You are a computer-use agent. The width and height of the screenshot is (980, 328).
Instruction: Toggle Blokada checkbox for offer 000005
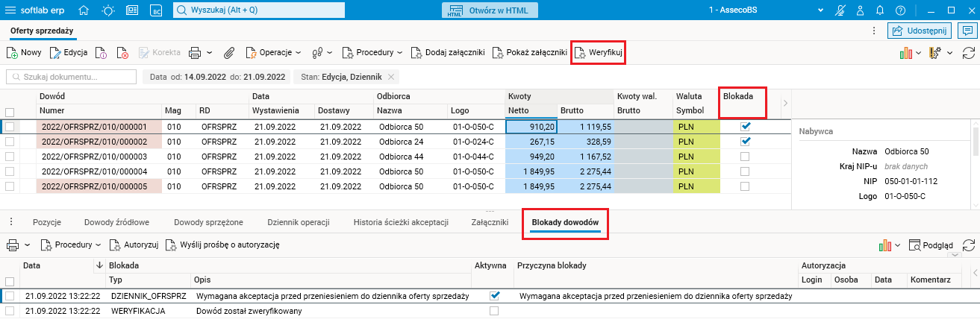tap(744, 186)
